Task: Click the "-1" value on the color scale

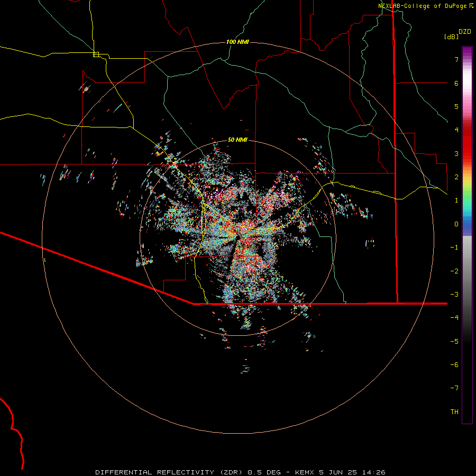Action: pyautogui.click(x=454, y=248)
